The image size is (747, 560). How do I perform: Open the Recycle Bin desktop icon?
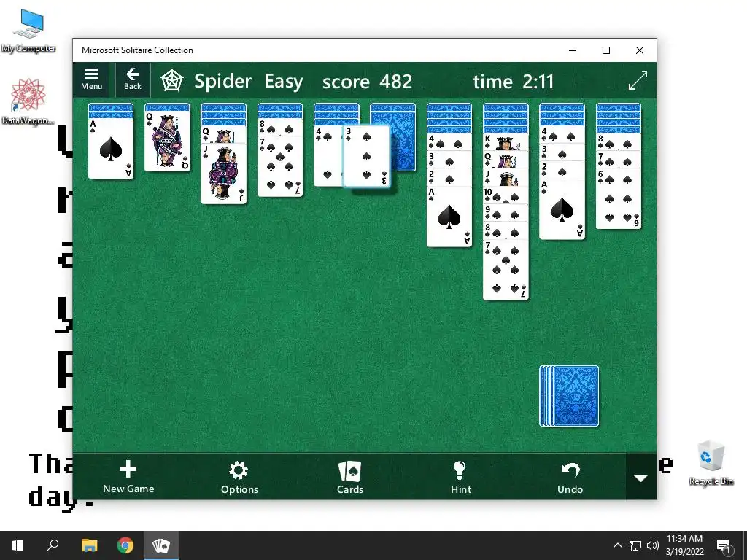pos(711,463)
